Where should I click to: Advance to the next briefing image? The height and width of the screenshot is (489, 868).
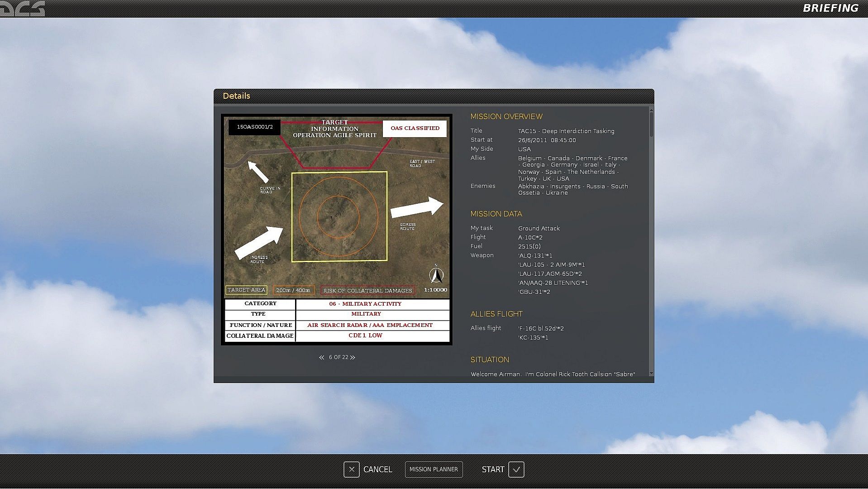353,358
